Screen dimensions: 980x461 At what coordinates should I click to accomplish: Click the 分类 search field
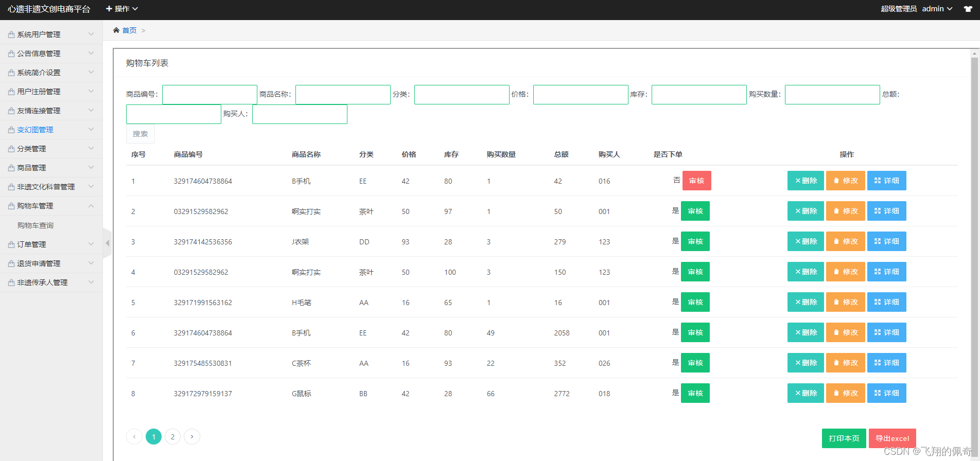[x=462, y=95]
